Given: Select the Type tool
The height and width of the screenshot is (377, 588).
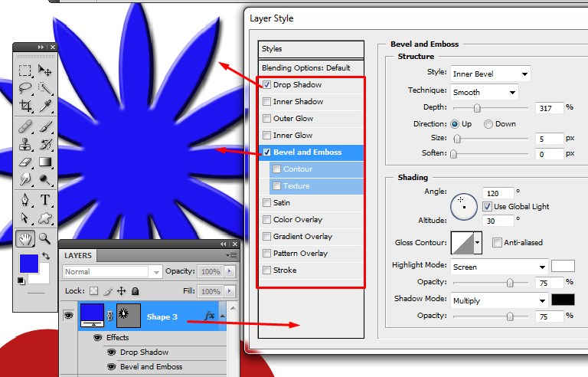Looking at the screenshot, I should 45,200.
